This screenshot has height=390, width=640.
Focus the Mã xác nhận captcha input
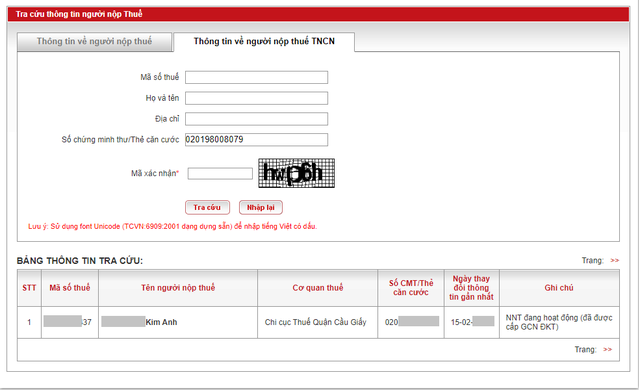[x=220, y=173]
